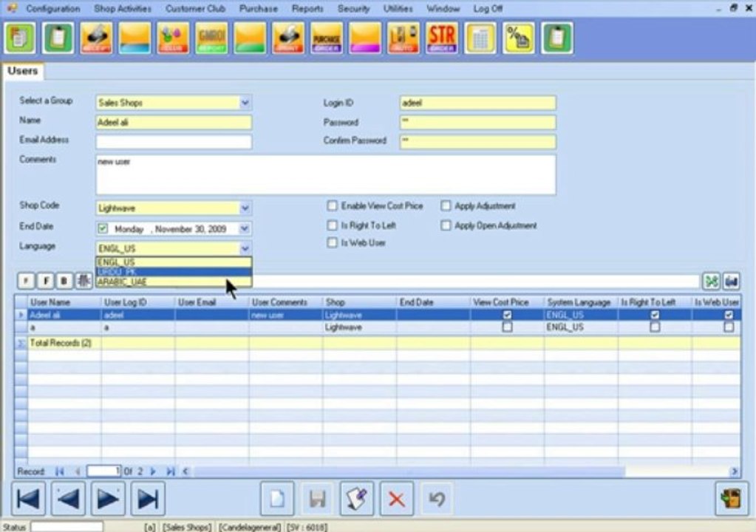Open the Utilities menu

[x=398, y=9]
